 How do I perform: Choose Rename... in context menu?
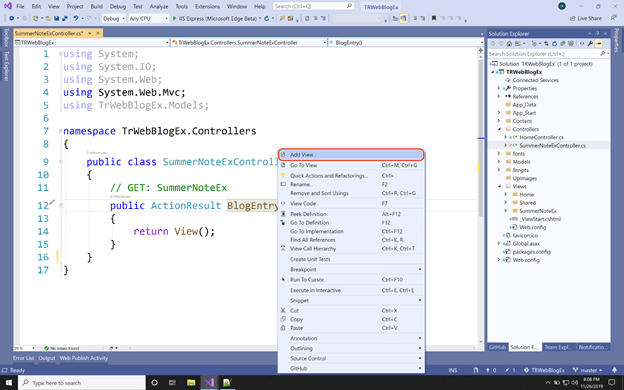(x=351, y=184)
